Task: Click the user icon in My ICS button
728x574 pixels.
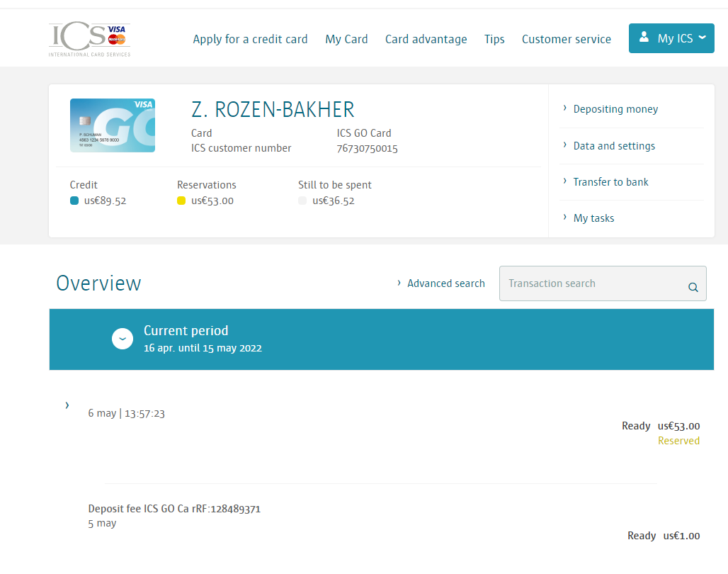Action: click(644, 37)
